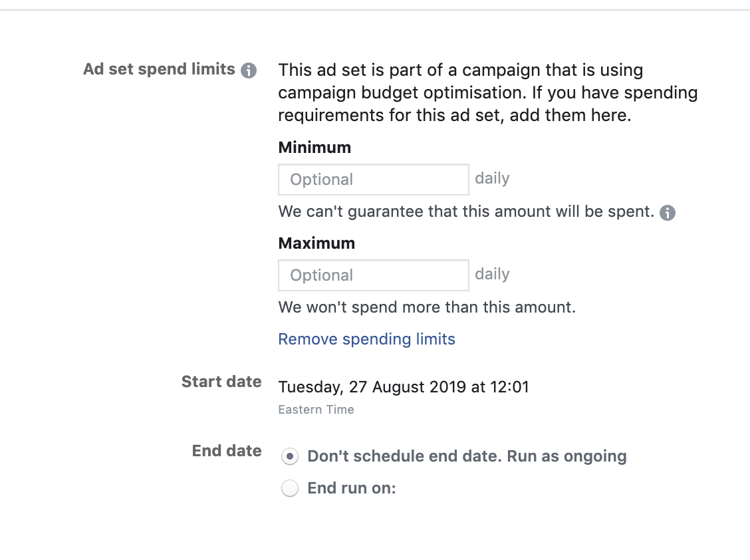The width and height of the screenshot is (750, 560).
Task: Focus the Maximum daily spend input field
Action: click(x=374, y=275)
